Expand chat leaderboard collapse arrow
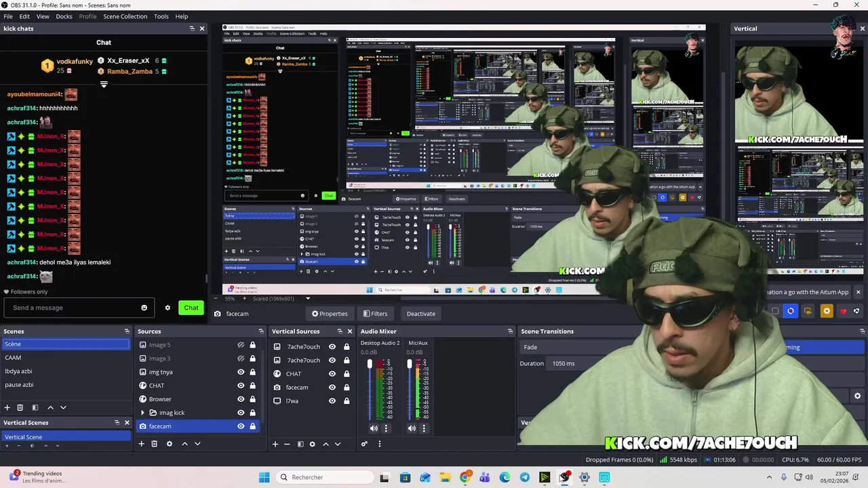Image resolution: width=868 pixels, height=488 pixels. 104,85
